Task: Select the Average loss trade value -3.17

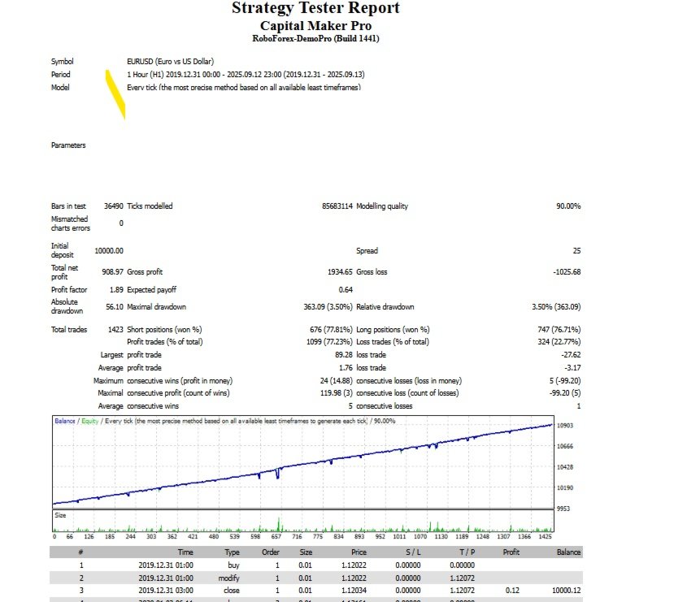Action: point(573,368)
